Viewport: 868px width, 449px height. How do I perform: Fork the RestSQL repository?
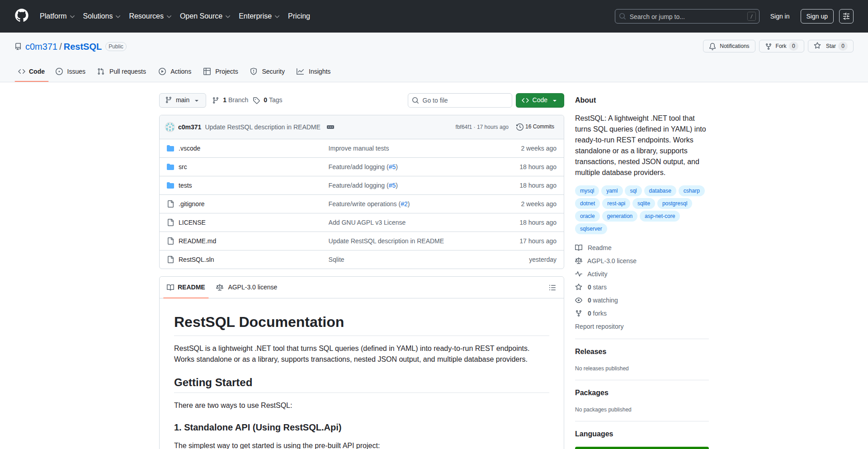point(781,46)
